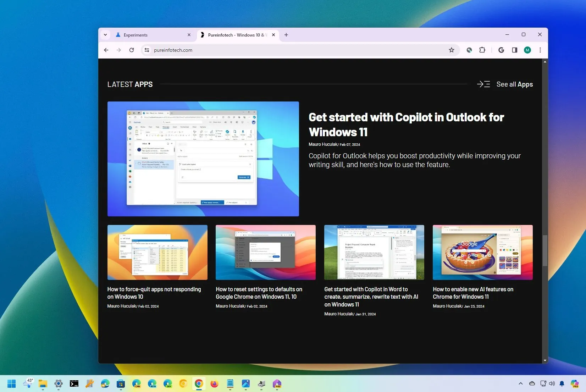Click the arrow-list icon beside See all Apps

point(483,84)
